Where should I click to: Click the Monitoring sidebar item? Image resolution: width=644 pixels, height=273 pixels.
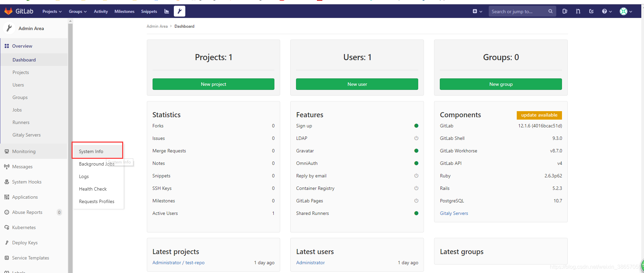pyautogui.click(x=34, y=151)
